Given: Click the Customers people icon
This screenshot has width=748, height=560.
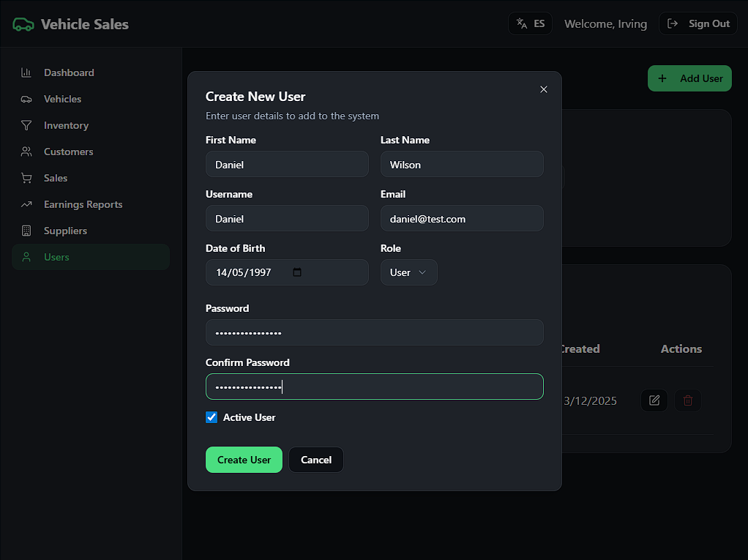Looking at the screenshot, I should point(26,152).
